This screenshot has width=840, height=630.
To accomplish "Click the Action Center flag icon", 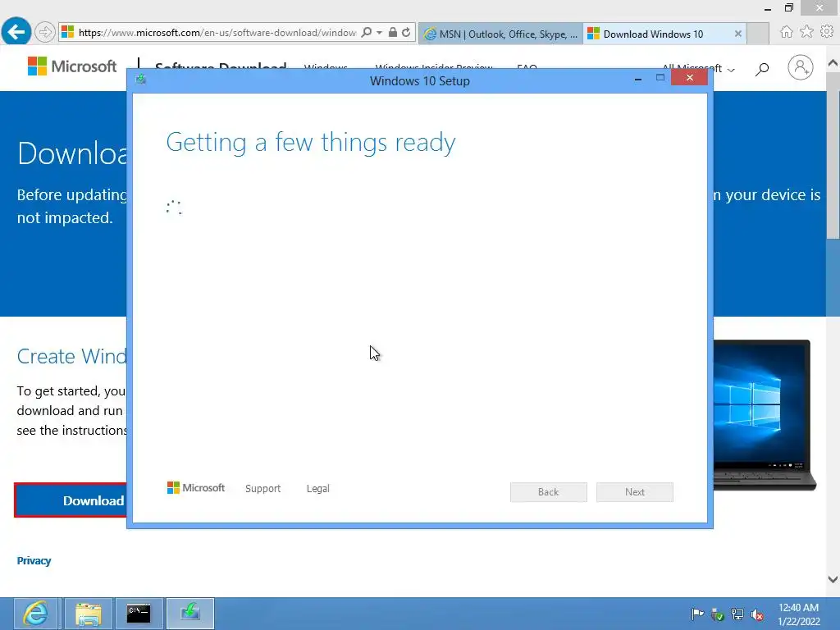I will 697,614.
